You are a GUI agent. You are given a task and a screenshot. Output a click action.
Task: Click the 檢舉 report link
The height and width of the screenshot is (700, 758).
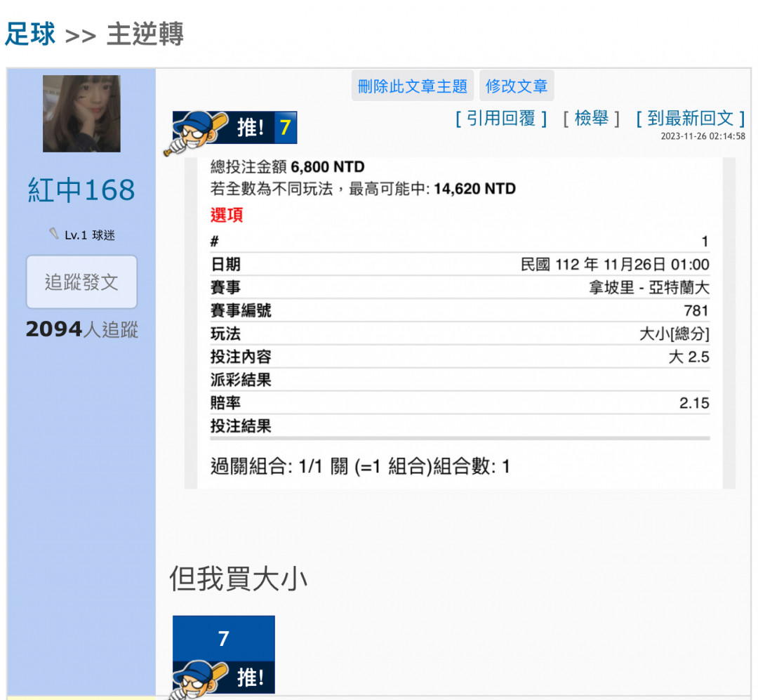pyautogui.click(x=592, y=118)
